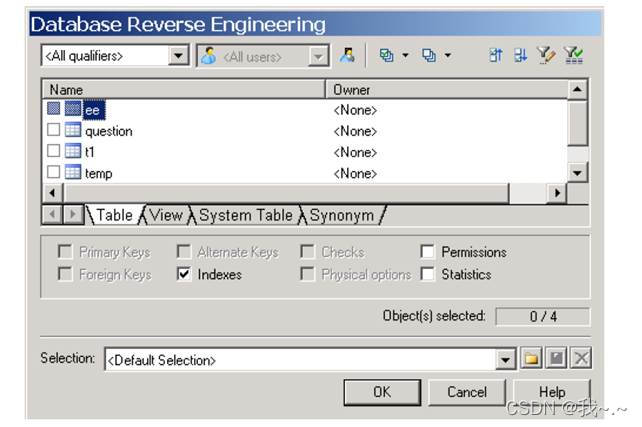
Task: Uncheck the Indexes checkbox
Action: pos(184,273)
